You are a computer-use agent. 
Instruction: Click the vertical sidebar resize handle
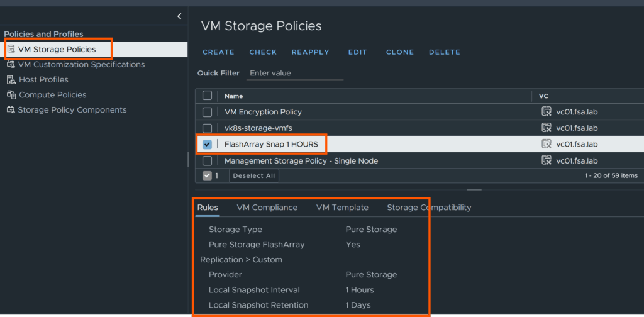click(188, 159)
